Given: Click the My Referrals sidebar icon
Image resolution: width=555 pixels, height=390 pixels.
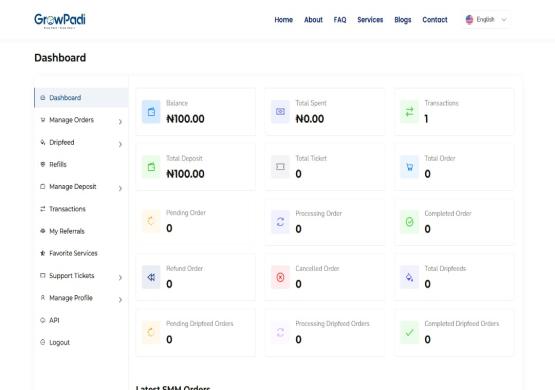Looking at the screenshot, I should click(x=43, y=231).
